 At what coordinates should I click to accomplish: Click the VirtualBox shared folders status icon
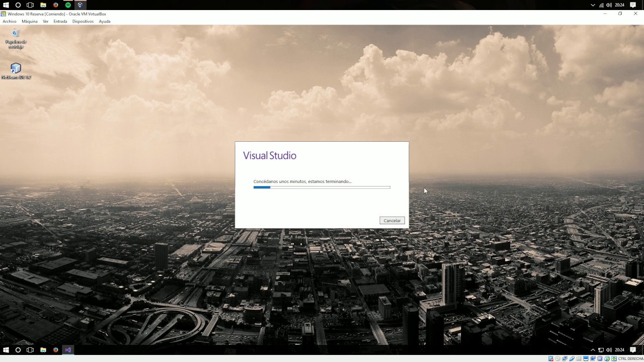point(579,358)
